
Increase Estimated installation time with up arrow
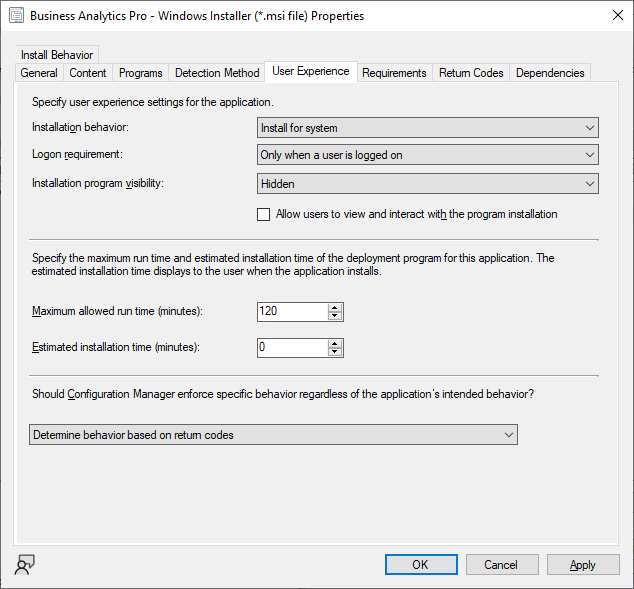pyautogui.click(x=335, y=344)
